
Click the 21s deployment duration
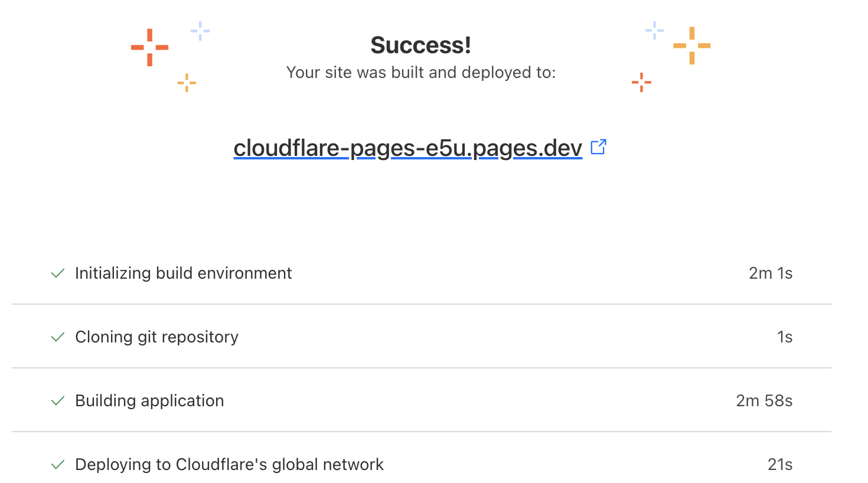coord(780,465)
